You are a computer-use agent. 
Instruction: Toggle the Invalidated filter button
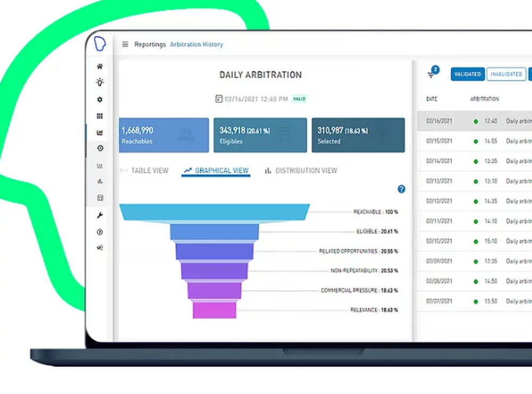(506, 74)
